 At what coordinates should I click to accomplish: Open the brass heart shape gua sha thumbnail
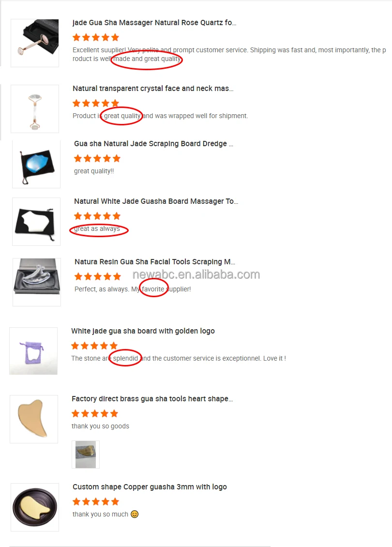coord(34,419)
